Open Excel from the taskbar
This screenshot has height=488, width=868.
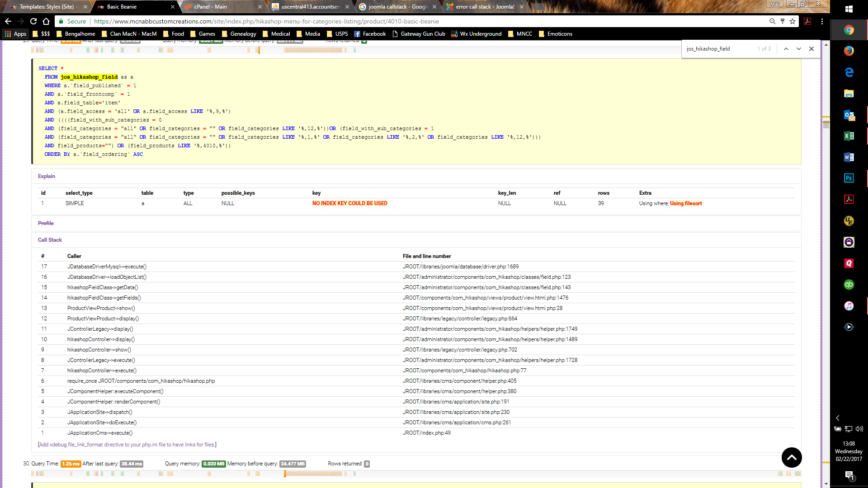pyautogui.click(x=849, y=136)
